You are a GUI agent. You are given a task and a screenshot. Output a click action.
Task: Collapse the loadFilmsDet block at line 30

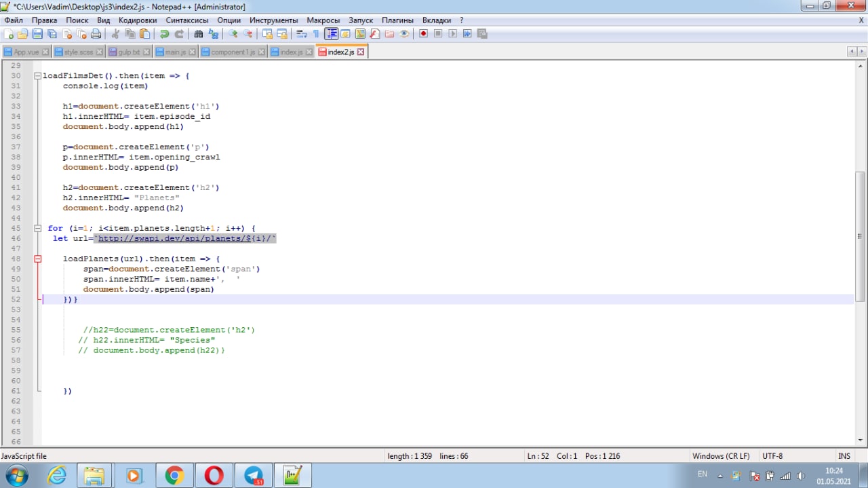tap(38, 76)
